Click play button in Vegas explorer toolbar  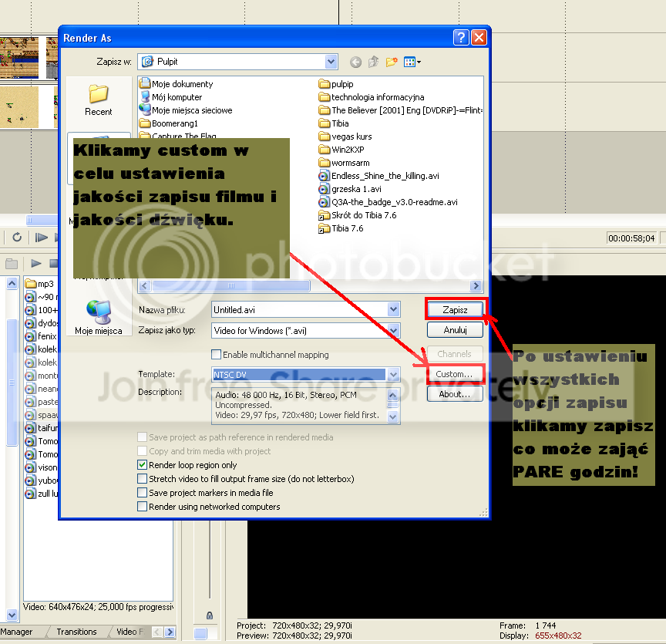pos(36,264)
